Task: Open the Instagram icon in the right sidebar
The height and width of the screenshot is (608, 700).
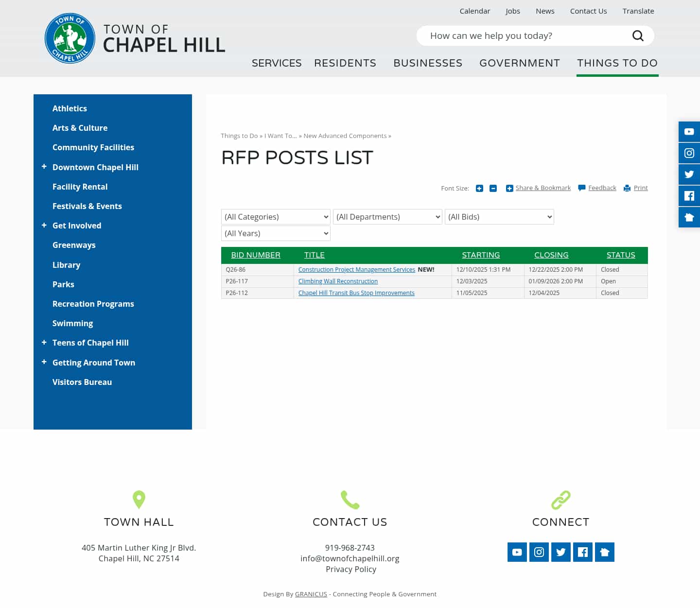Action: coord(689,153)
